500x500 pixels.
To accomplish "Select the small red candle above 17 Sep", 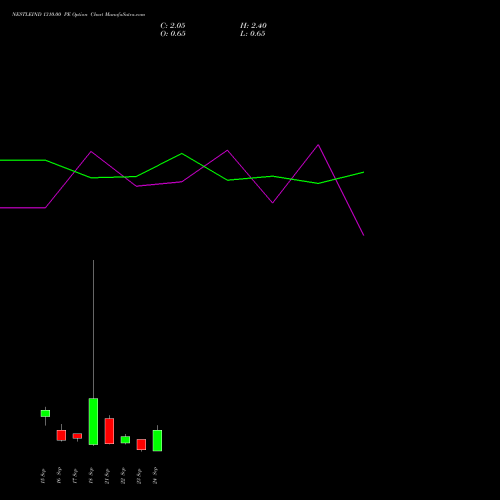I will coord(77,436).
